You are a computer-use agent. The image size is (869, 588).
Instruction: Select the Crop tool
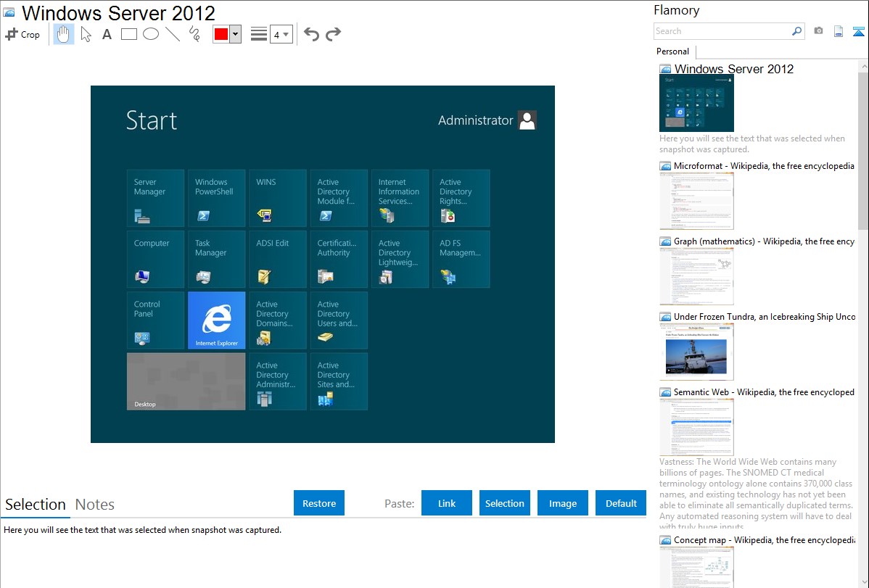[22, 34]
